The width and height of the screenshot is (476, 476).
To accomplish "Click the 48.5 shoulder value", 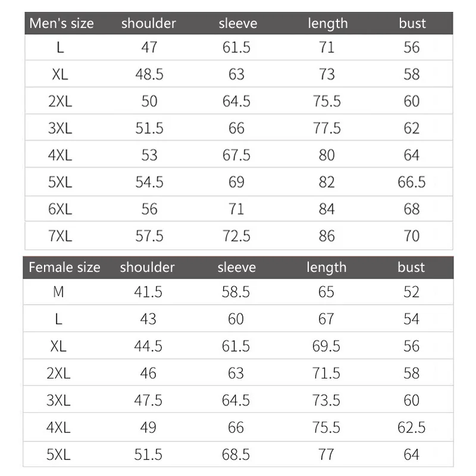I will click(x=149, y=74).
